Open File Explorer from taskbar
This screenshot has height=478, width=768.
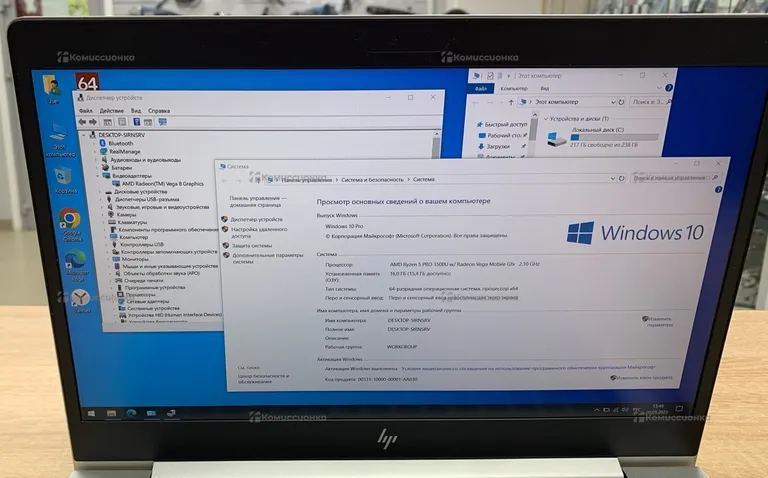click(112, 413)
